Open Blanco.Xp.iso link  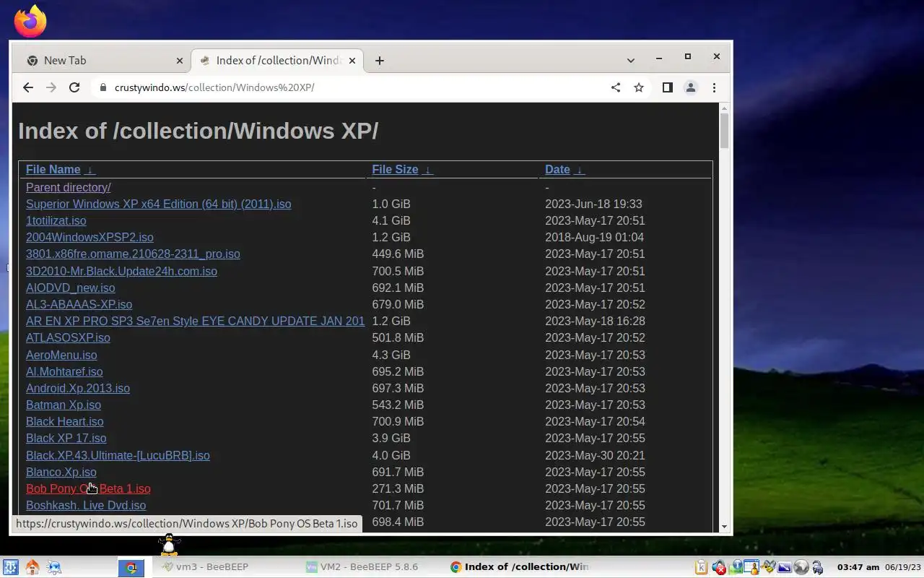click(x=61, y=473)
